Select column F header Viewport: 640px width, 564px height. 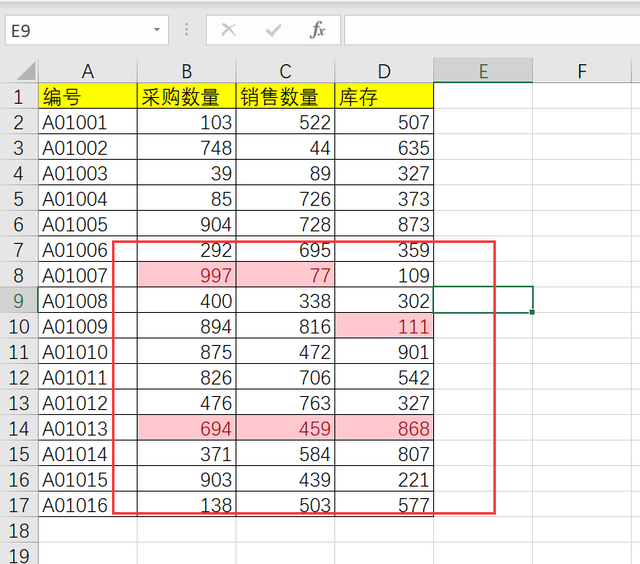coord(582,71)
